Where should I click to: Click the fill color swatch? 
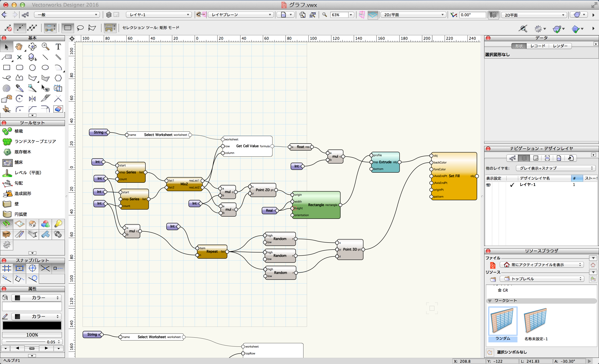(x=32, y=306)
